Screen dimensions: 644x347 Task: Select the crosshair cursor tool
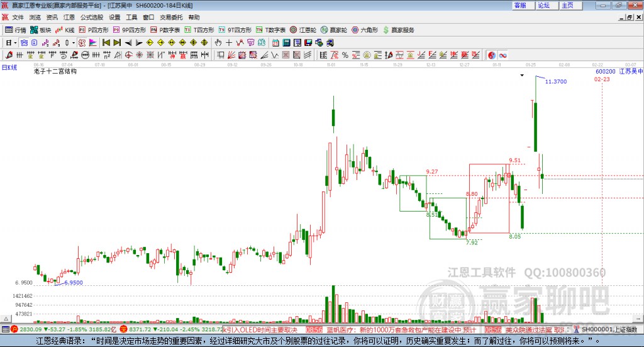(x=229, y=43)
